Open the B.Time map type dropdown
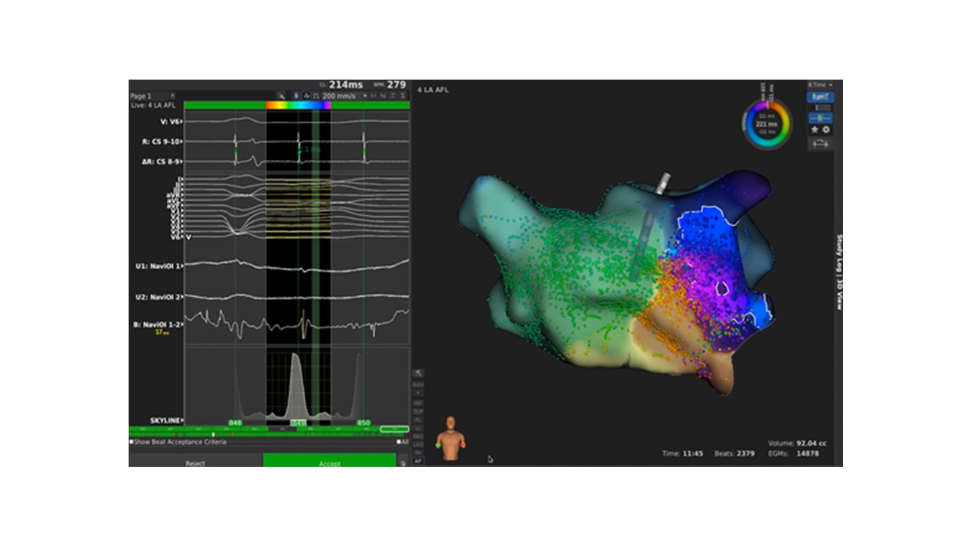Image resolution: width=980 pixels, height=551 pixels. [x=820, y=85]
